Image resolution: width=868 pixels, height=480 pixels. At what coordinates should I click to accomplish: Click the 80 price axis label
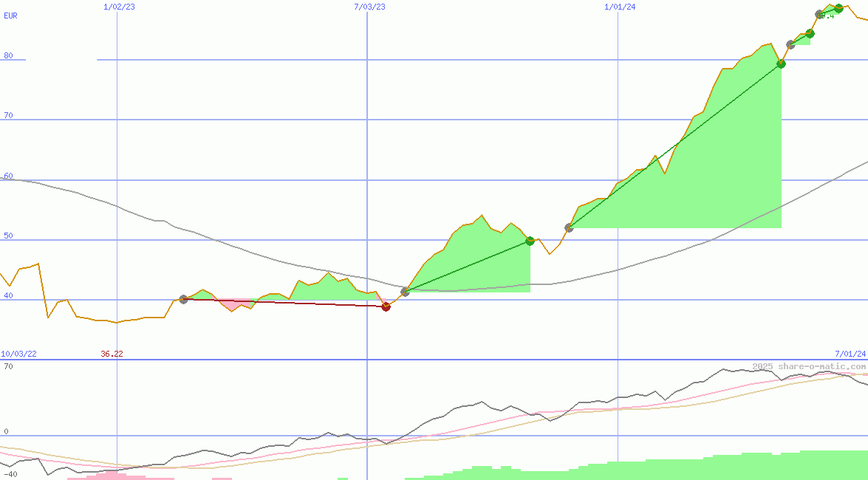point(8,55)
